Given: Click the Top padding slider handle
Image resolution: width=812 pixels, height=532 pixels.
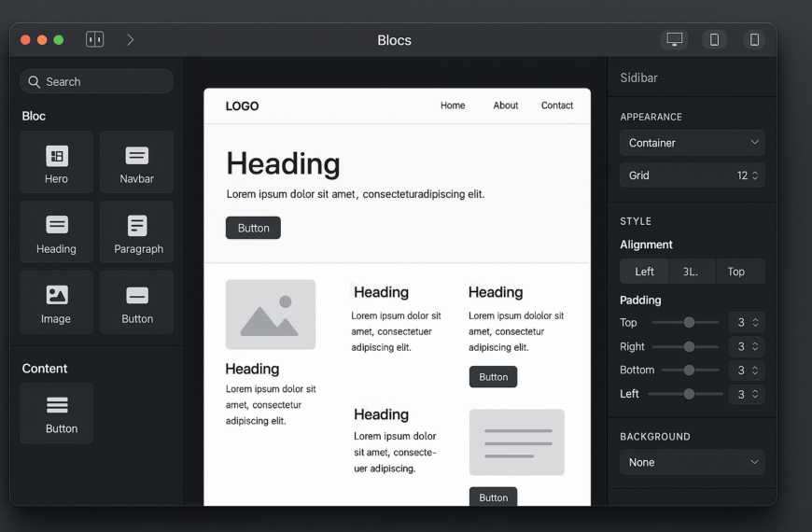Looking at the screenshot, I should pyautogui.click(x=689, y=322).
